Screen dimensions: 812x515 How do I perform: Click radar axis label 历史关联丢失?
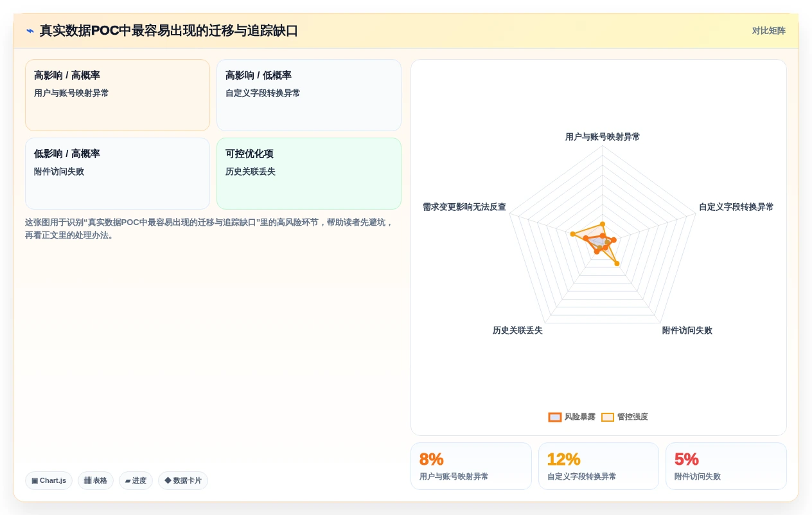pyautogui.click(x=518, y=330)
